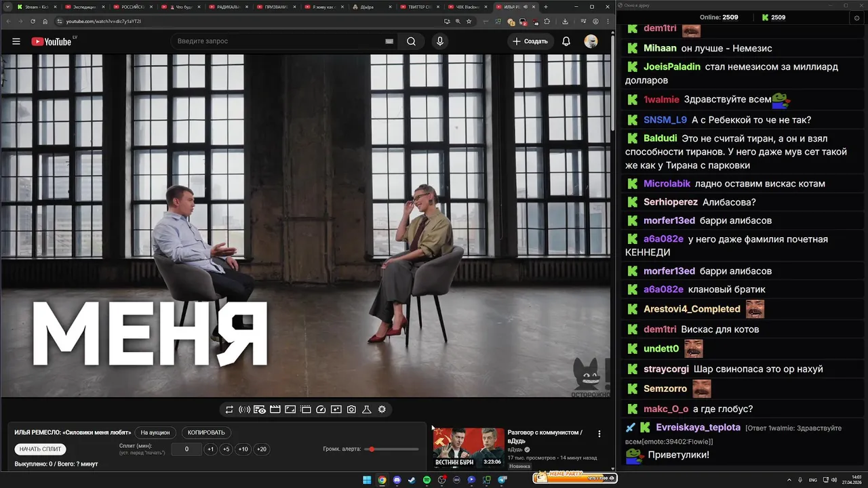Click the main video player frame
The height and width of the screenshot is (488, 868).
tap(306, 226)
